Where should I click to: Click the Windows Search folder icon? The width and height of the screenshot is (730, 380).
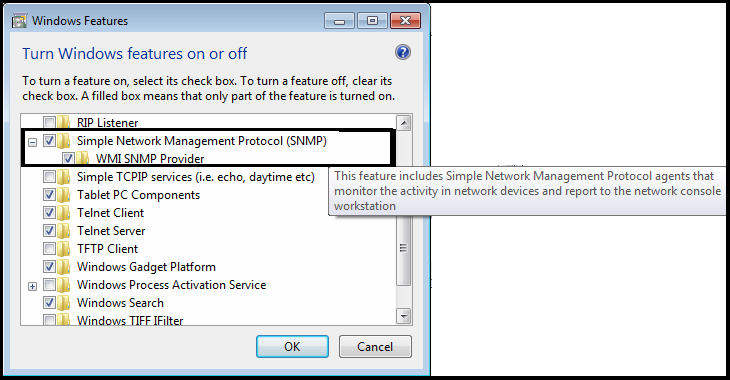64,303
